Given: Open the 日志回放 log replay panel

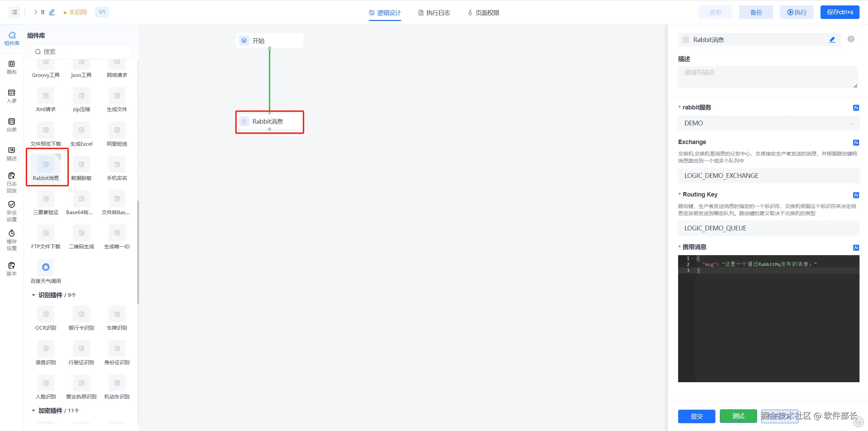Looking at the screenshot, I should (x=12, y=182).
